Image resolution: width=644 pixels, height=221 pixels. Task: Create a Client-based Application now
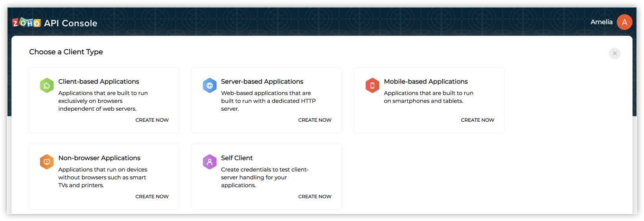tap(152, 120)
